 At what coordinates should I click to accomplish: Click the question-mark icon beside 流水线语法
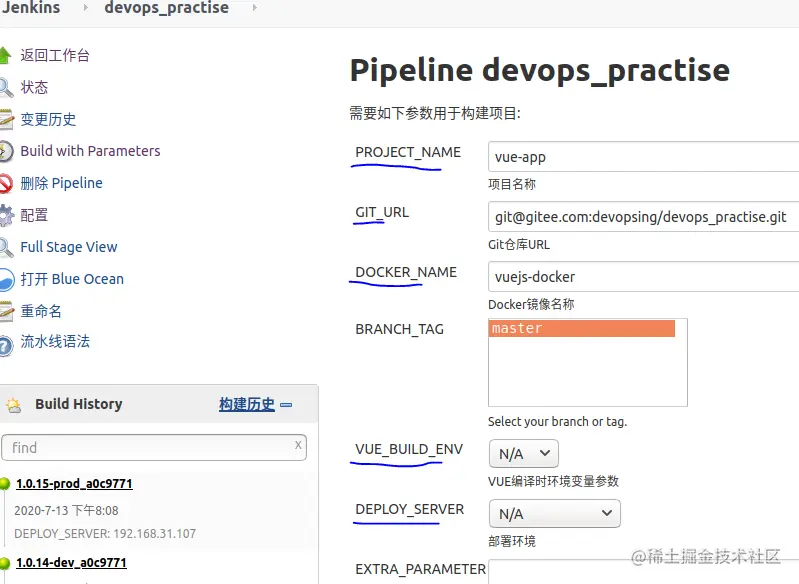click(6, 345)
